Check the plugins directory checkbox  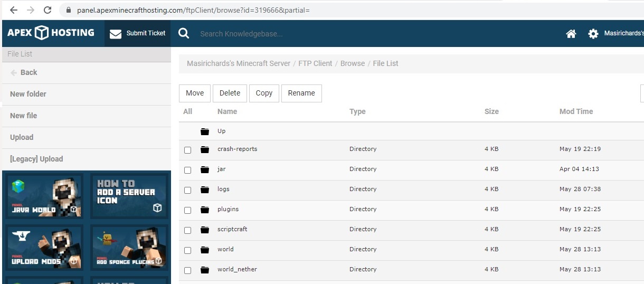coord(187,210)
